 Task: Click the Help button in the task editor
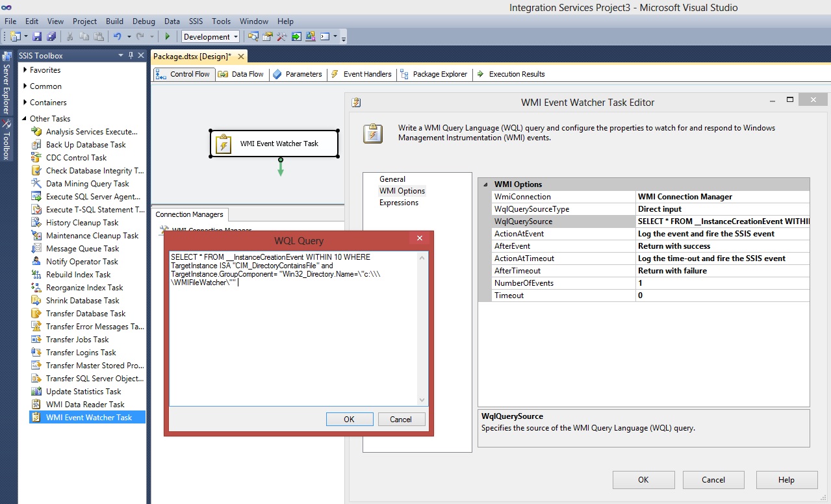[786, 480]
